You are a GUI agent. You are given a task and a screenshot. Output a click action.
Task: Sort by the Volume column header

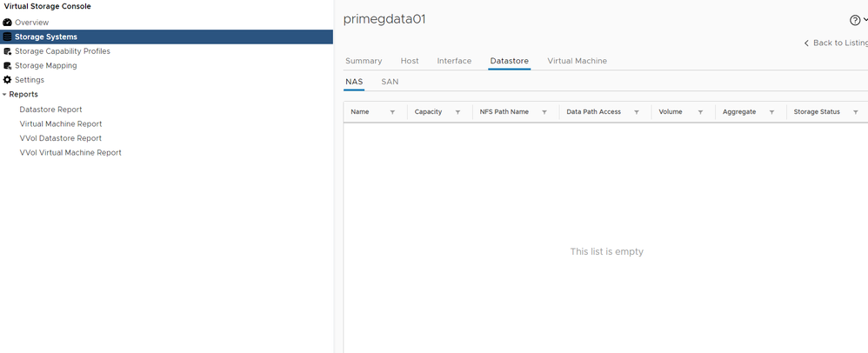point(671,112)
